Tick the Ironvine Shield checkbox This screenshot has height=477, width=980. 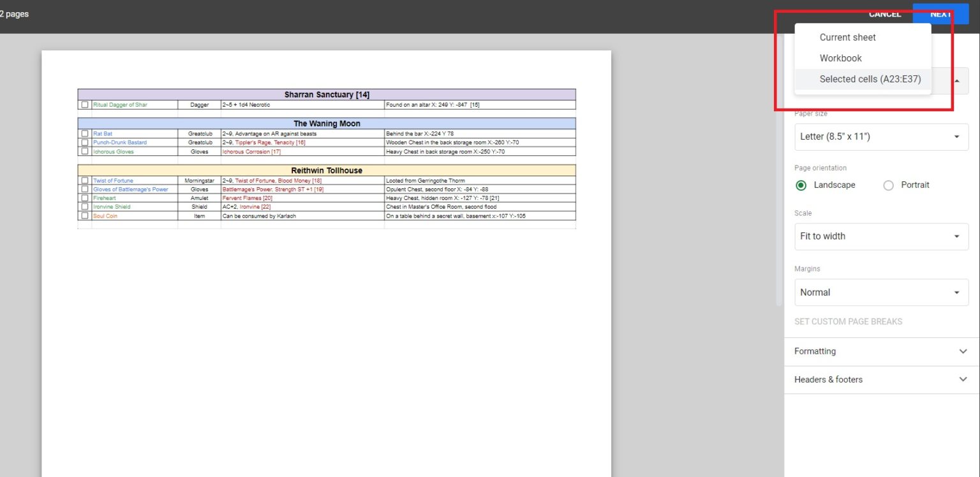(x=85, y=207)
